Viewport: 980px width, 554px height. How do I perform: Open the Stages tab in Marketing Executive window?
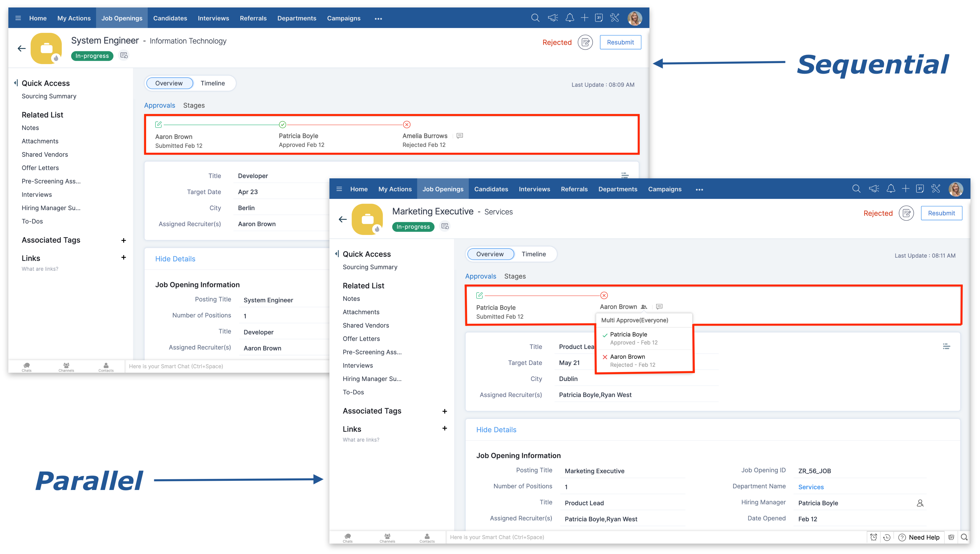coord(514,276)
